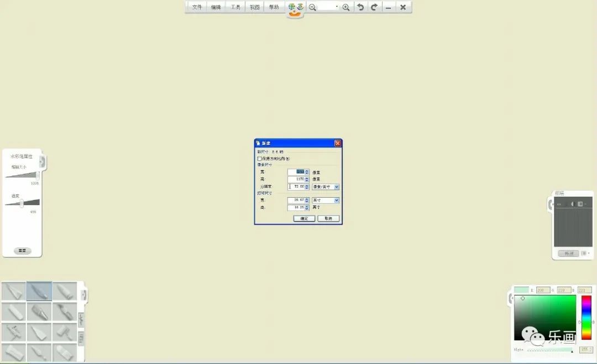Open the print size unit 英寸 dropdown

326,200
